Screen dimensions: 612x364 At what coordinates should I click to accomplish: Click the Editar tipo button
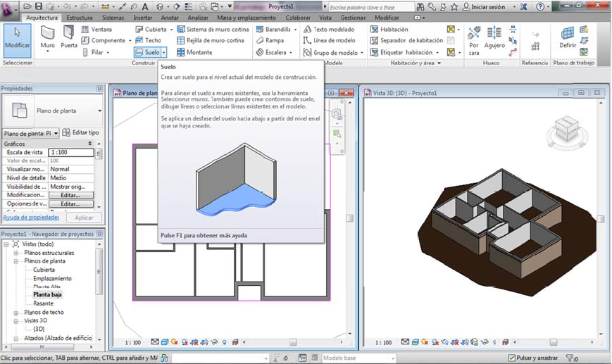point(81,132)
